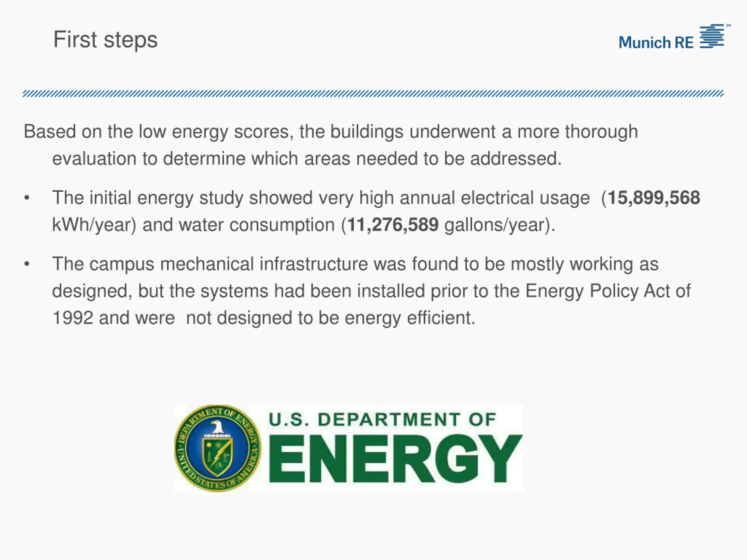Screen dimensions: 747x560
Task: Click the eagle in the DOE seal
Action: pos(218,427)
